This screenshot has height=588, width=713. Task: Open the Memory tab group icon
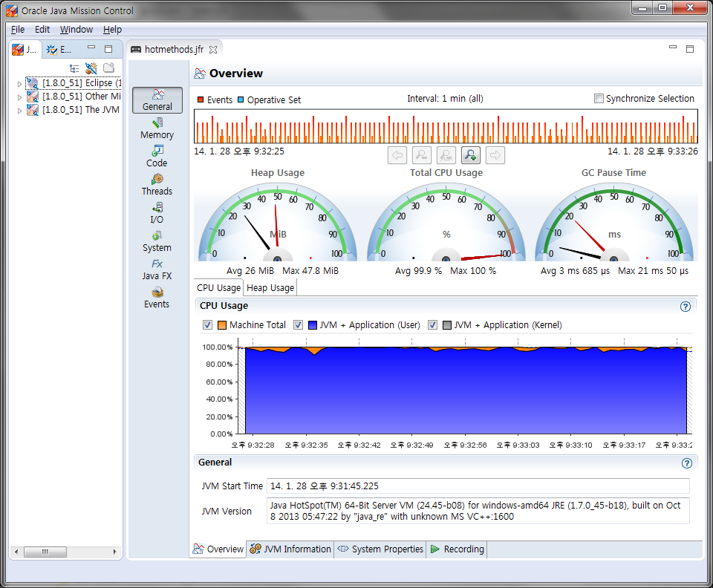[157, 128]
